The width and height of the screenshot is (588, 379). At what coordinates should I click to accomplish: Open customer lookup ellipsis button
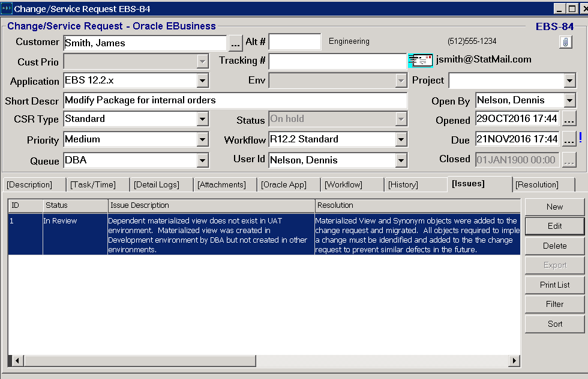tap(235, 43)
